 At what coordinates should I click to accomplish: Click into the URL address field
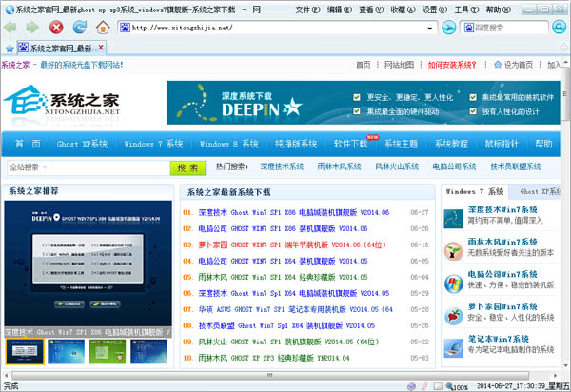[278, 28]
